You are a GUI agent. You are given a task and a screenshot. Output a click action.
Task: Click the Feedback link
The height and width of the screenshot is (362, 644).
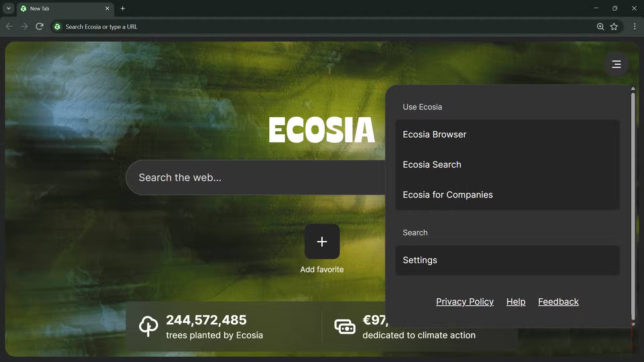coord(558,302)
